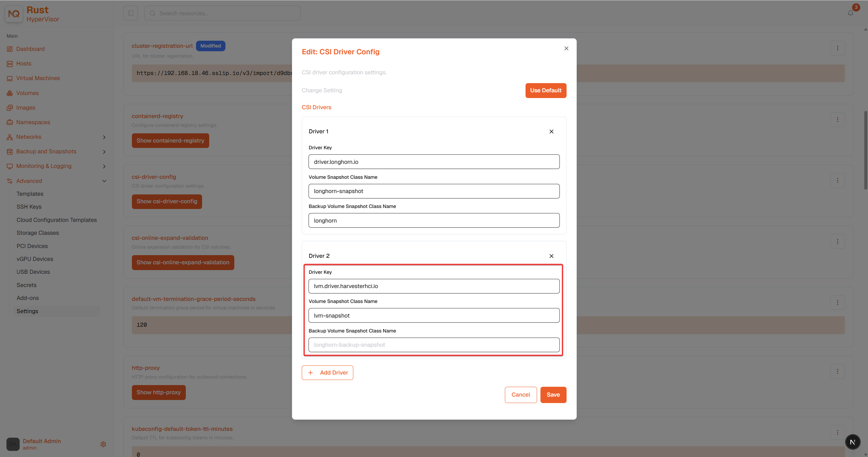Open kubeconfig-default-token-ttl-minutes options menu
Viewport: 868px width, 457px height.
click(x=837, y=433)
